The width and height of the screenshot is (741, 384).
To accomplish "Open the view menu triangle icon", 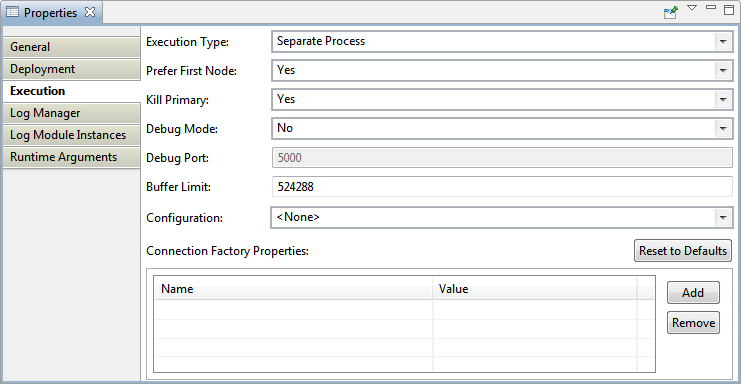I will click(x=692, y=8).
